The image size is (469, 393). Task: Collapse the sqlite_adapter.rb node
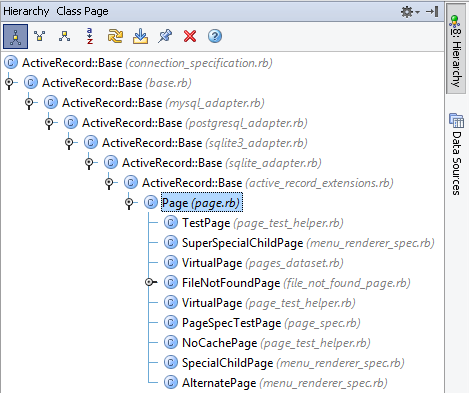point(89,163)
